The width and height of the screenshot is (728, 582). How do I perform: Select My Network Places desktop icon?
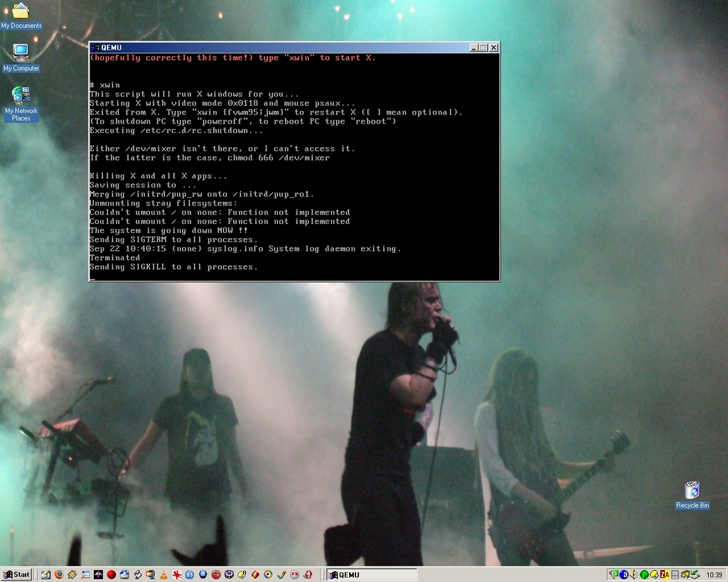[21, 104]
